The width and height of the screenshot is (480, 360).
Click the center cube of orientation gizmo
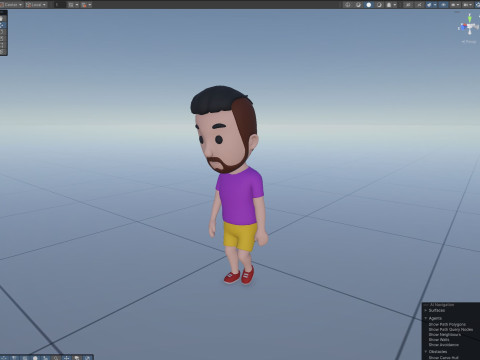coord(469,26)
